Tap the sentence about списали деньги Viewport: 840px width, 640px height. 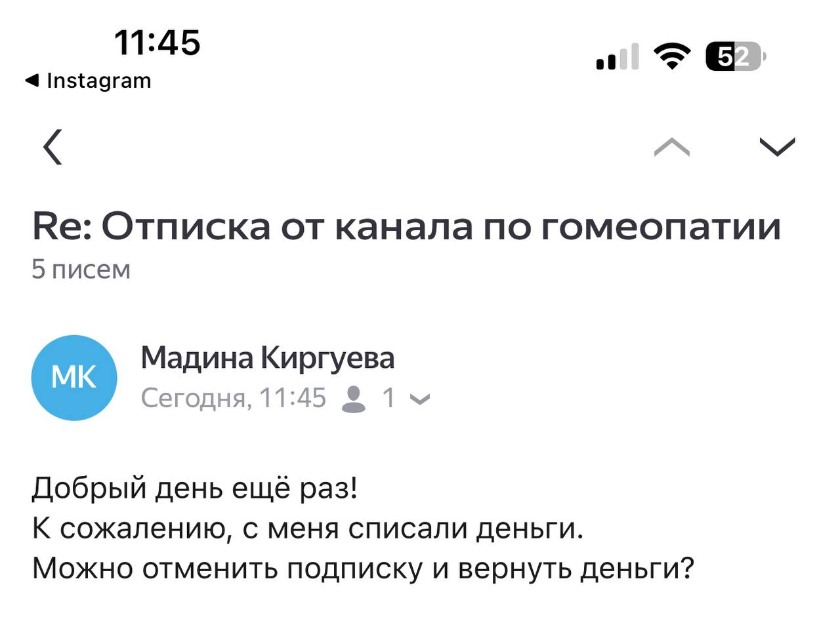click(x=307, y=529)
